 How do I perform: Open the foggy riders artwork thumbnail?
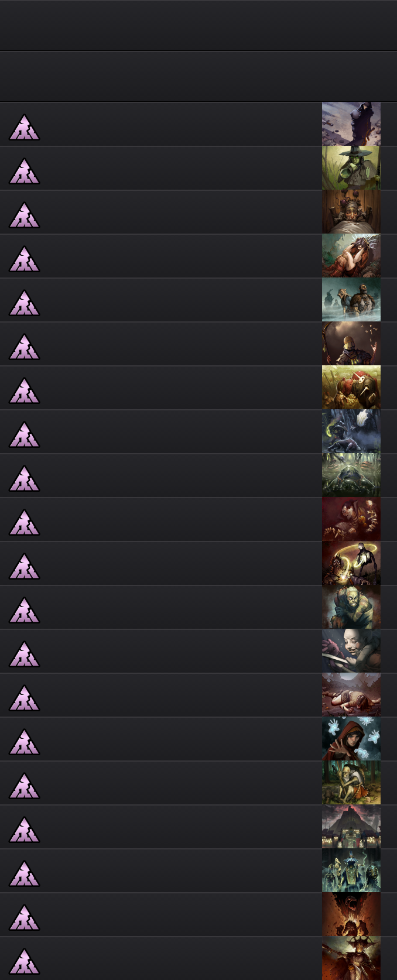(351, 300)
